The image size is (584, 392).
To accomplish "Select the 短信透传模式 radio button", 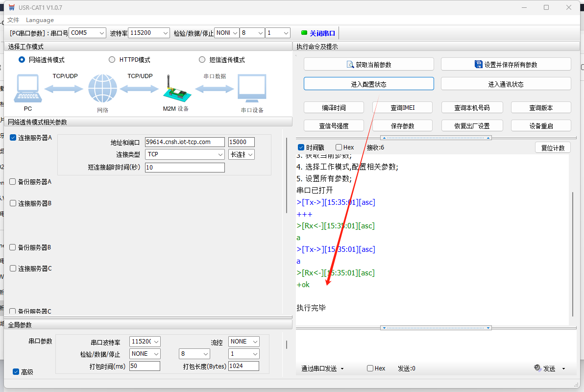I will (202, 60).
